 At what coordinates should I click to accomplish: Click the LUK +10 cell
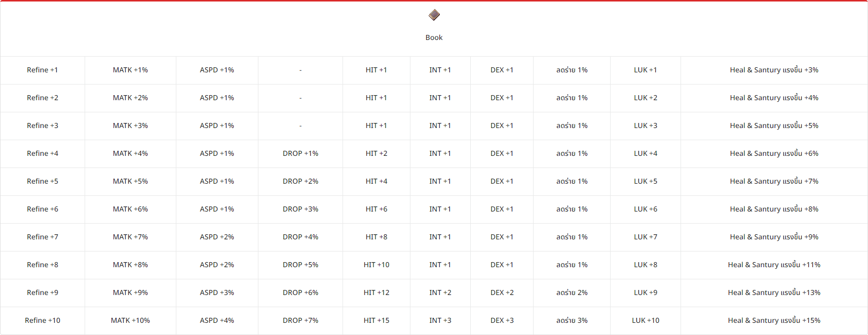coord(646,320)
